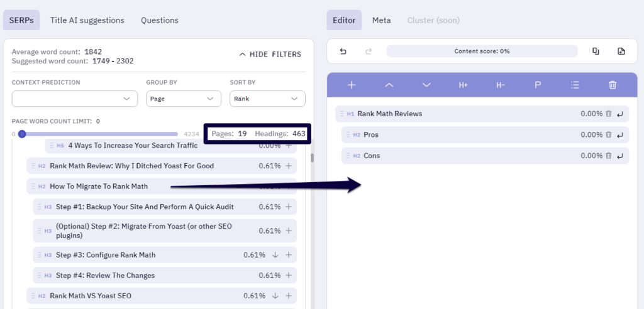Collapse filters with Hide Filters

tap(270, 54)
